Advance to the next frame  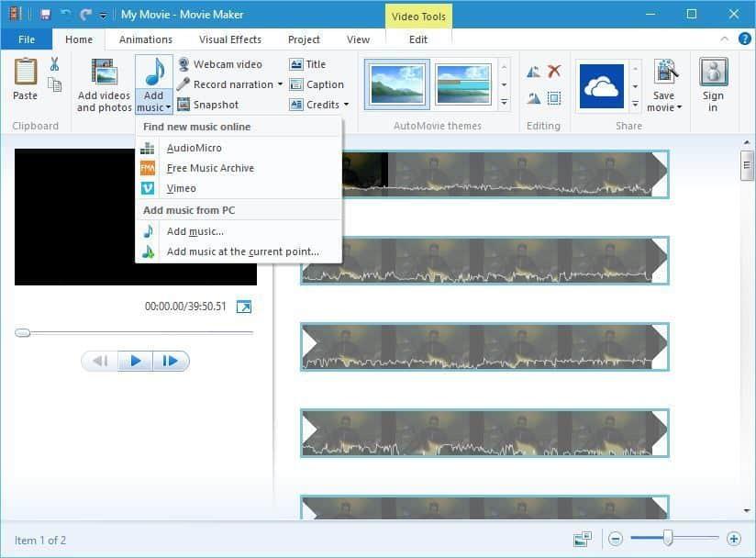coord(171,361)
